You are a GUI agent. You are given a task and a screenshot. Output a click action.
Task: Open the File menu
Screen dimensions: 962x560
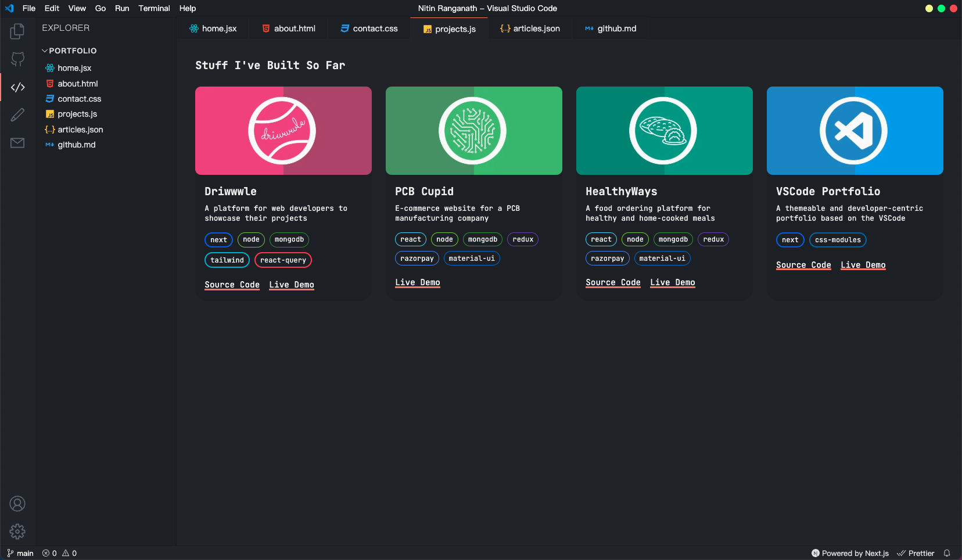click(x=29, y=8)
